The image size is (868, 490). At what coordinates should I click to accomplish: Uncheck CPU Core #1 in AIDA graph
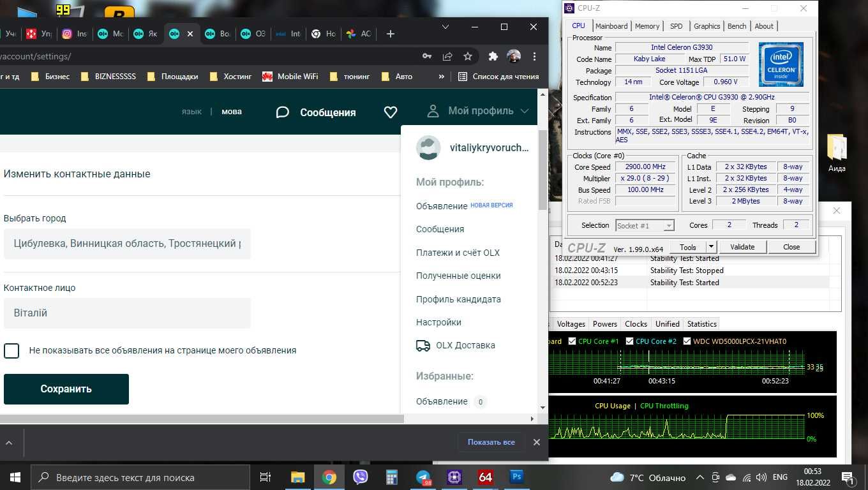(x=572, y=341)
